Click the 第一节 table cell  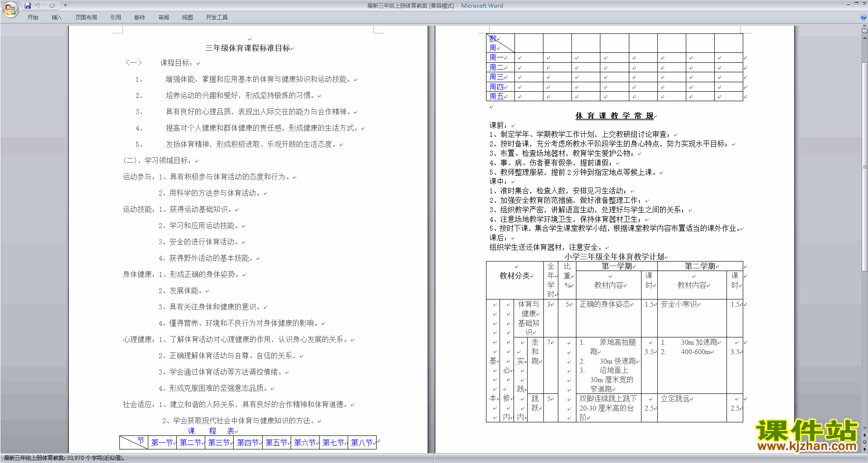162,443
